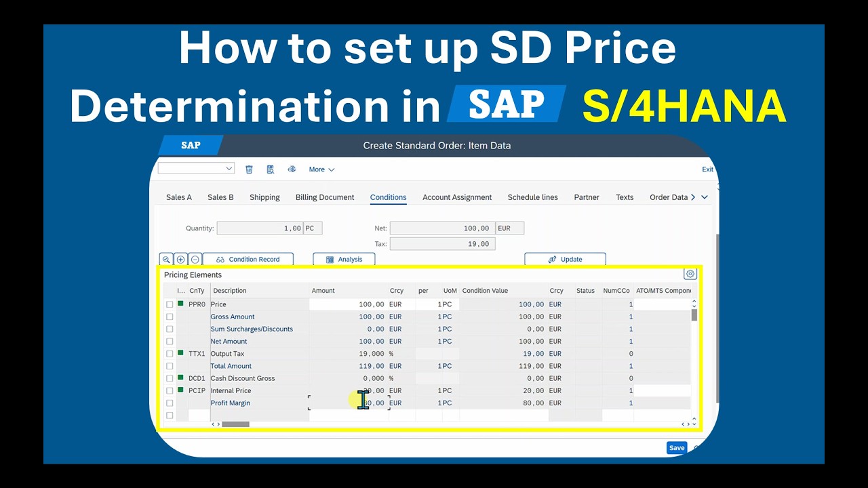Select checkbox for the Internal Price row

pos(170,390)
